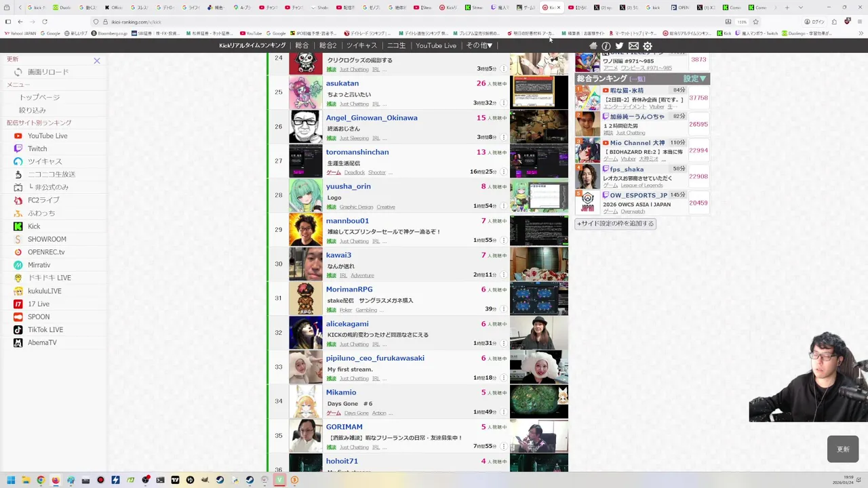Open the 一覧 link beside 総合ランキング

coord(637,79)
